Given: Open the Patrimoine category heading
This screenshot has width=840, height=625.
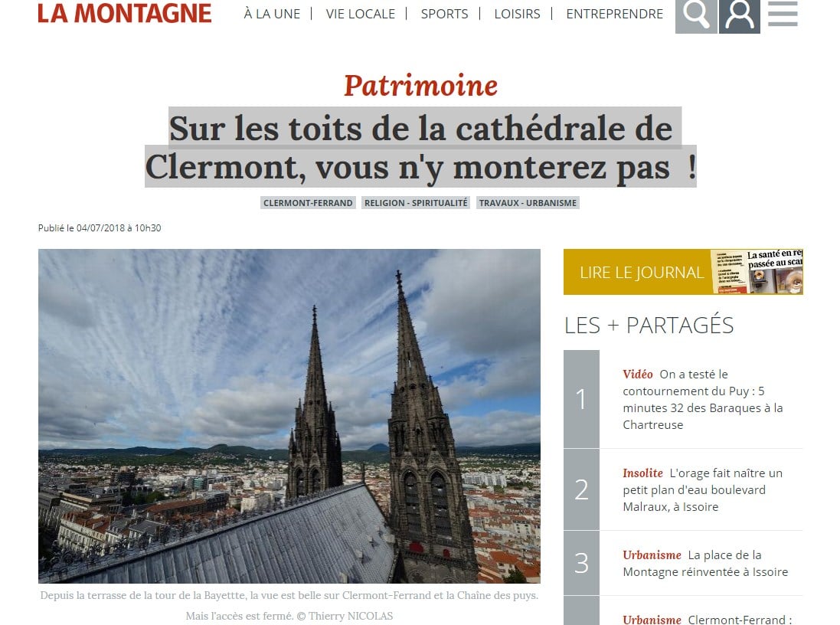Looking at the screenshot, I should click(x=420, y=85).
